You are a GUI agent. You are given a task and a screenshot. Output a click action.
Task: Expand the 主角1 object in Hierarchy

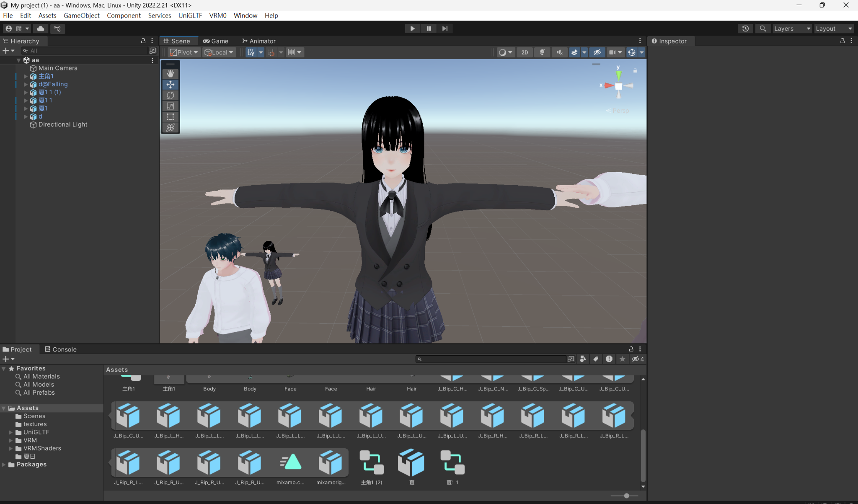tap(26, 76)
